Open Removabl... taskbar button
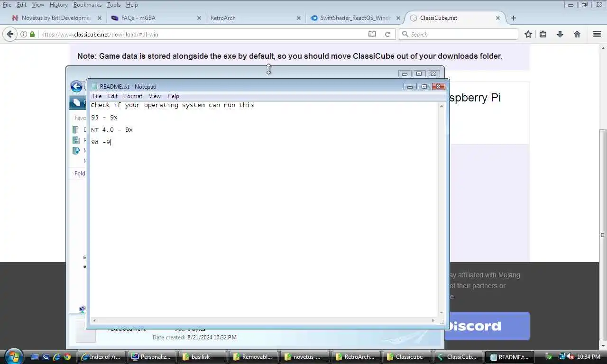Screen dimensions: 607x364 coord(254,357)
